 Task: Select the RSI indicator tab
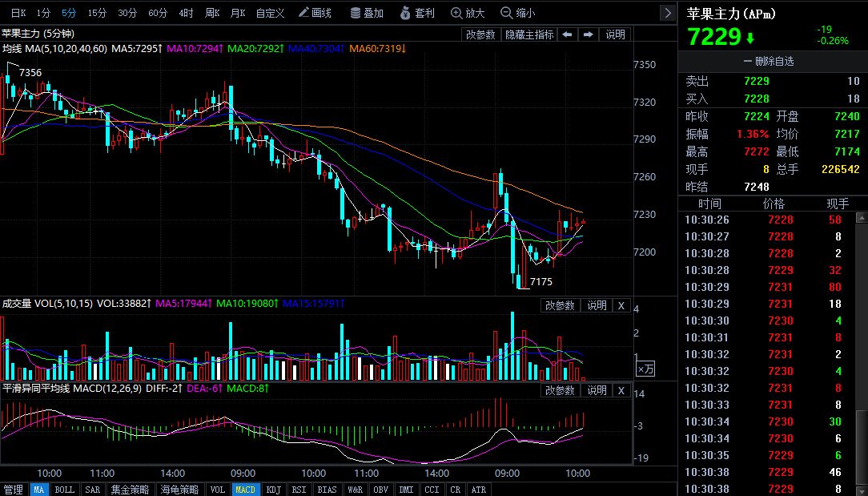click(299, 490)
